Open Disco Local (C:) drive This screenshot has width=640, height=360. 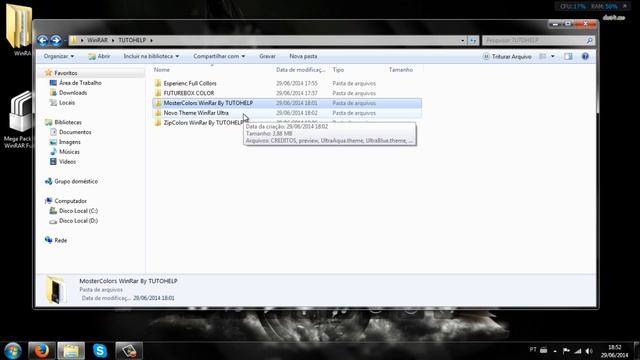pyautogui.click(x=78, y=211)
